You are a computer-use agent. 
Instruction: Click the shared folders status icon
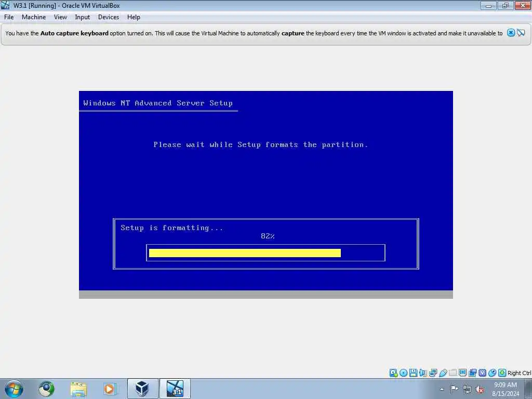(453, 373)
